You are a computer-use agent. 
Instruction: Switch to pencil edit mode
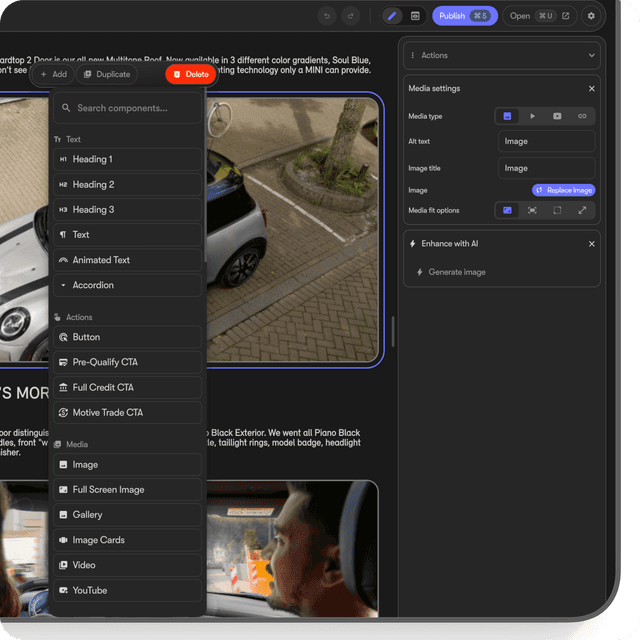tap(392, 16)
